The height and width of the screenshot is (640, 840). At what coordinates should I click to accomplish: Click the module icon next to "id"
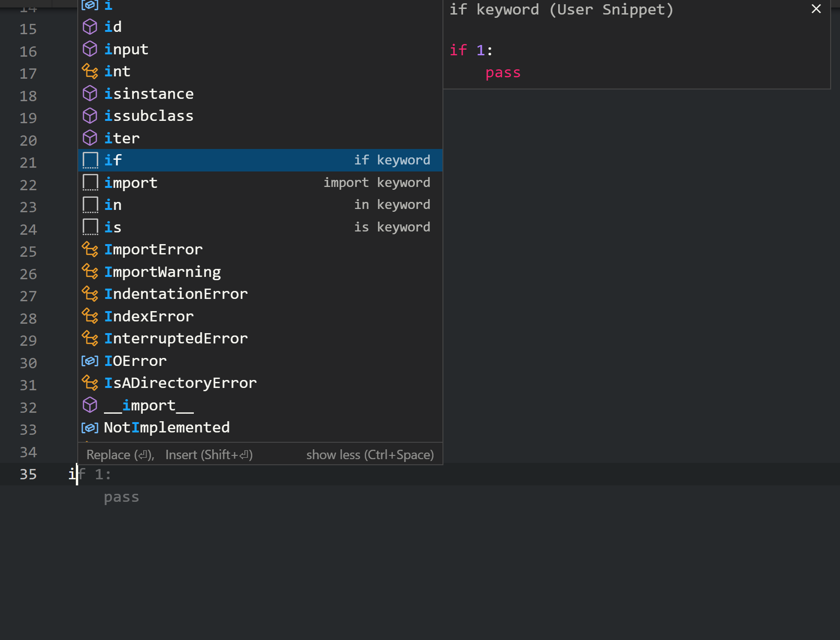click(90, 26)
